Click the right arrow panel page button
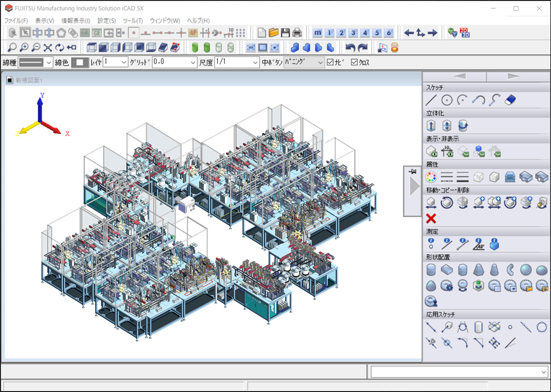 coord(512,77)
